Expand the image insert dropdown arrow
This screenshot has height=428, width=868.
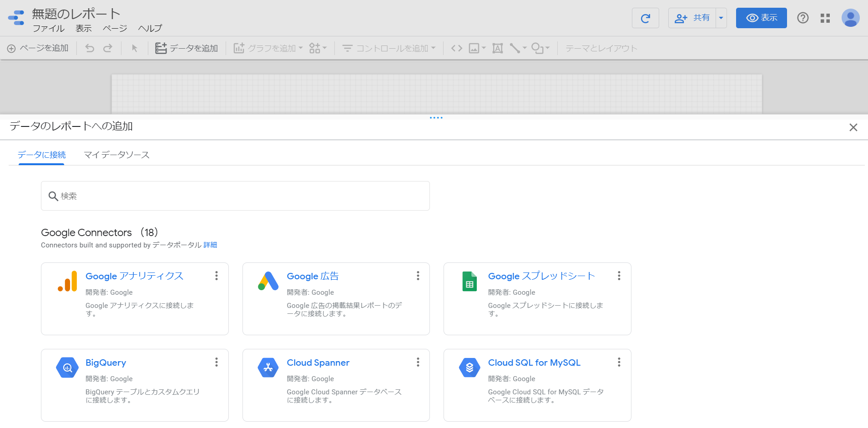(484, 48)
